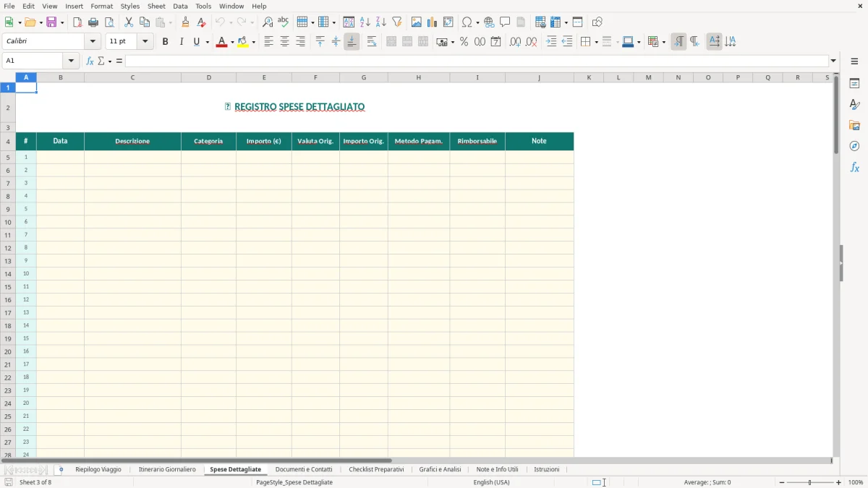868x488 pixels.
Task: Toggle Align Left
Action: 268,42
